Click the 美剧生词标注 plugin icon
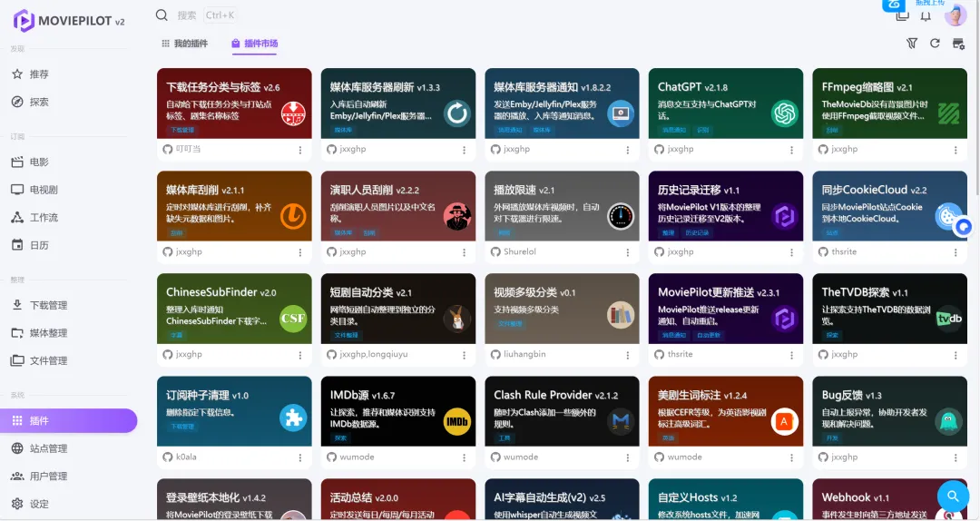 point(785,421)
